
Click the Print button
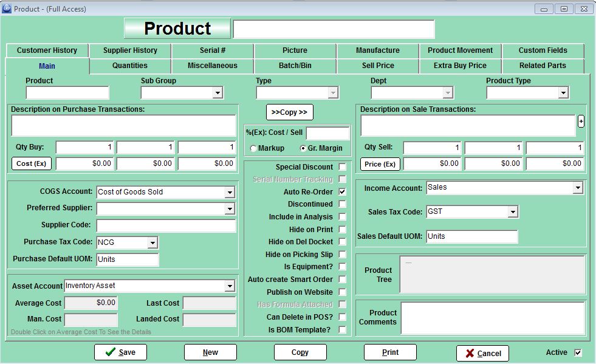390,352
